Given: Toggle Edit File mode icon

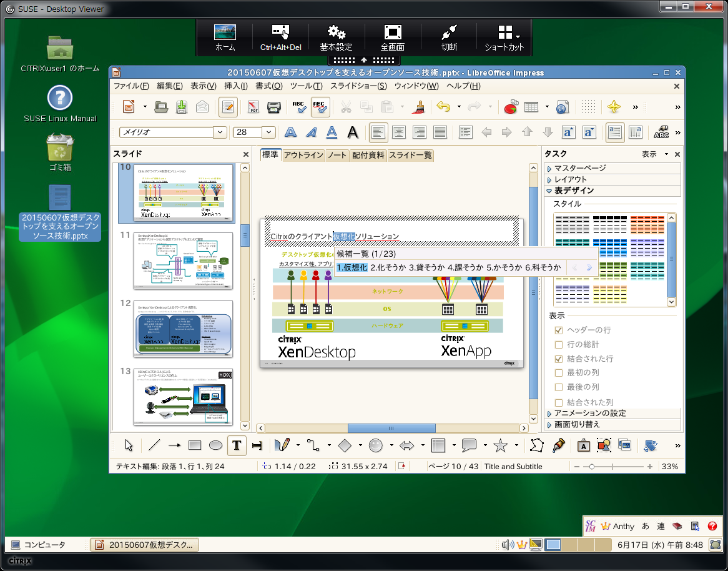Looking at the screenshot, I should click(227, 107).
